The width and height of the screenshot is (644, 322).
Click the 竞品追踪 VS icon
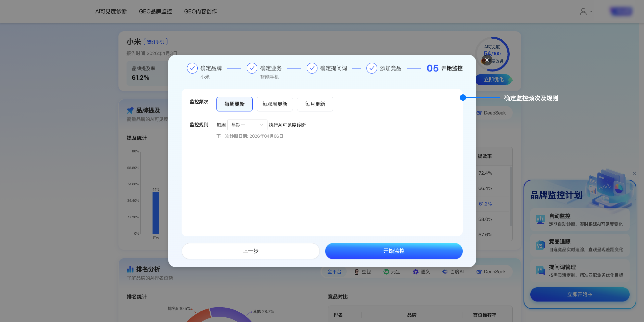click(x=540, y=245)
